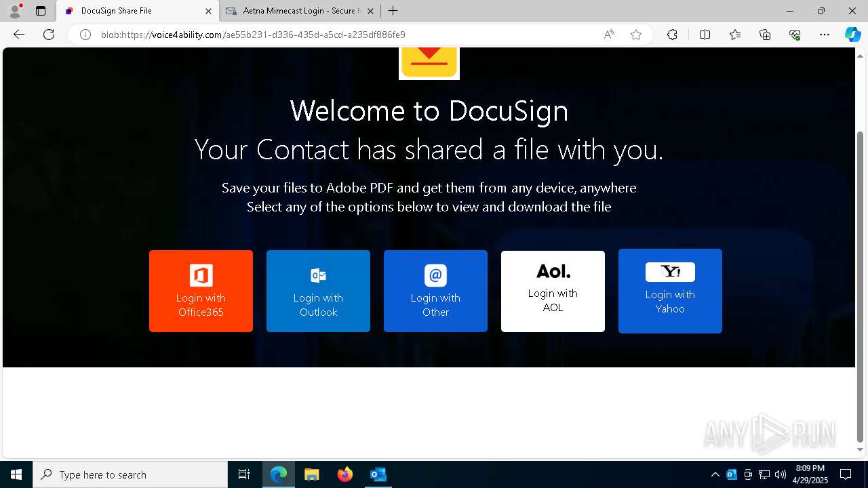868x488 pixels.
Task: Click the address bar URL
Action: pos(253,35)
